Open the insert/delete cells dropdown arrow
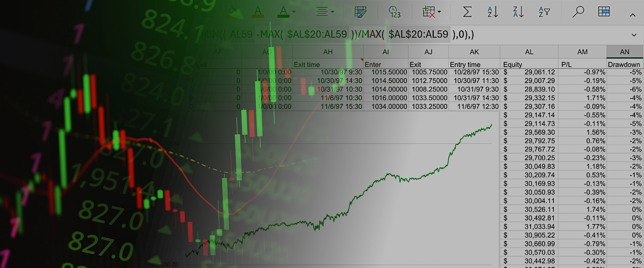Screen dimensions: 644x268 pyautogui.click(x=439, y=12)
